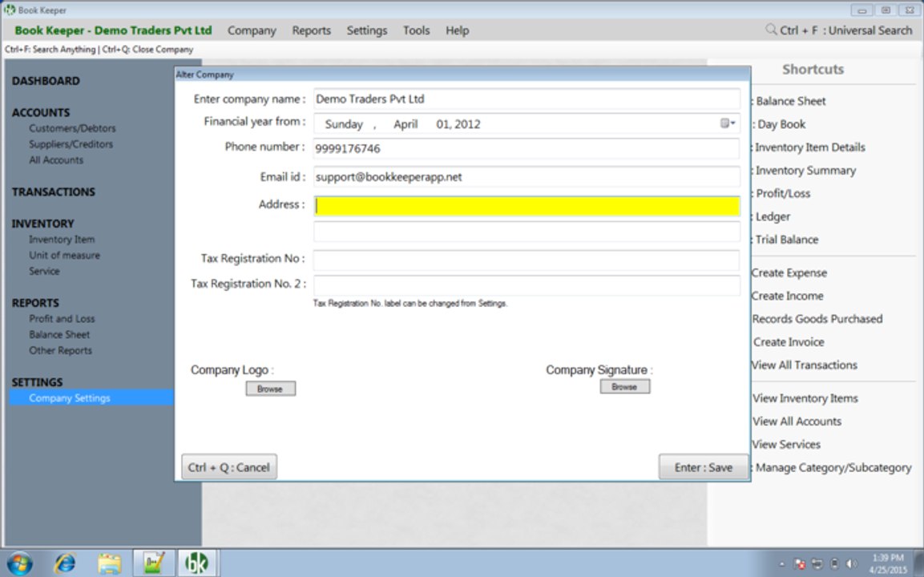The width and height of the screenshot is (924, 577).
Task: Open File Explorer folder taskbar icon
Action: coord(109,564)
